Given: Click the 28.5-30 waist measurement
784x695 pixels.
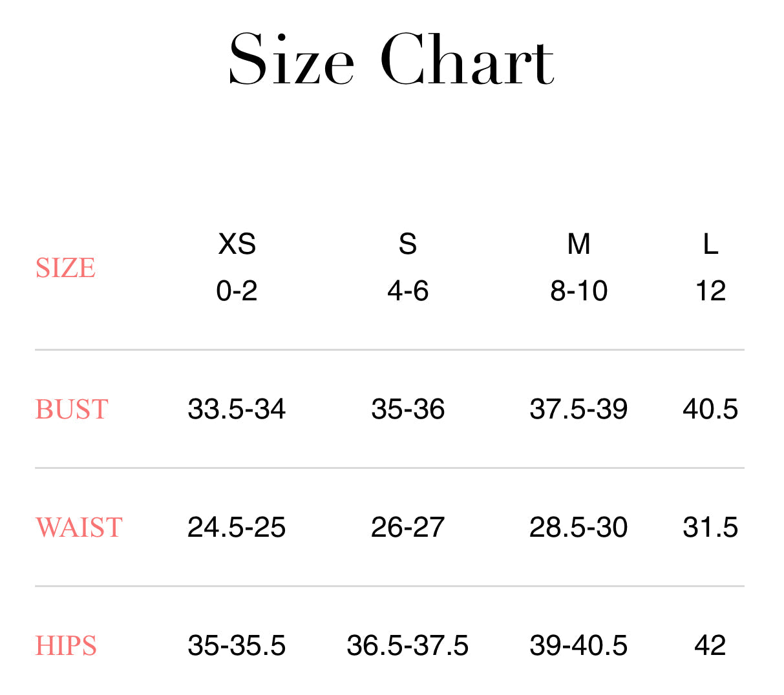Looking at the screenshot, I should 578,528.
